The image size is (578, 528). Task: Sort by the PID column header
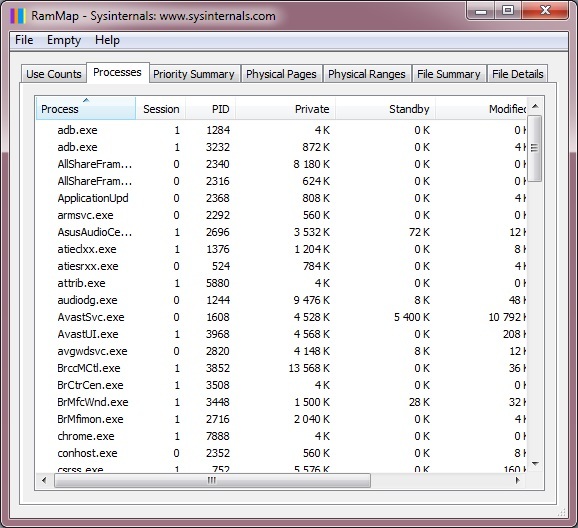pyautogui.click(x=210, y=109)
